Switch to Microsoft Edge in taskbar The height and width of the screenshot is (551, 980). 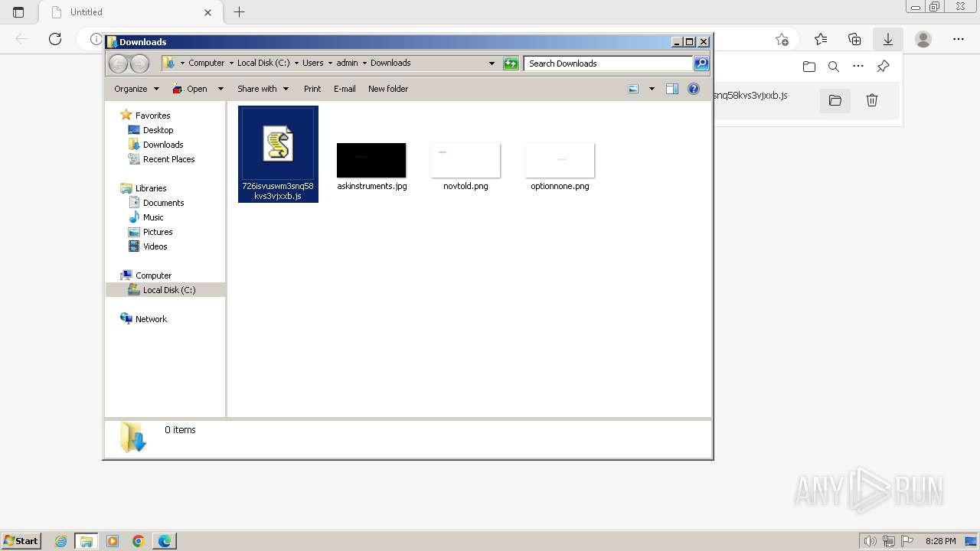[165, 541]
